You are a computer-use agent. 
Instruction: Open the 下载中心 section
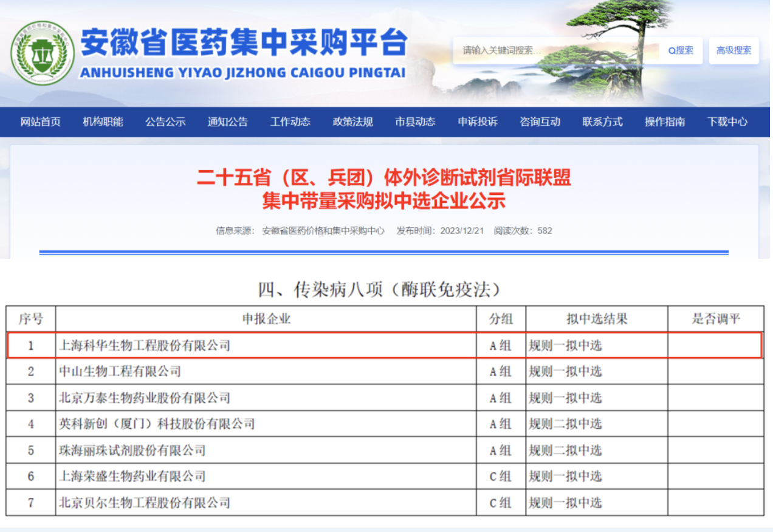pos(727,121)
